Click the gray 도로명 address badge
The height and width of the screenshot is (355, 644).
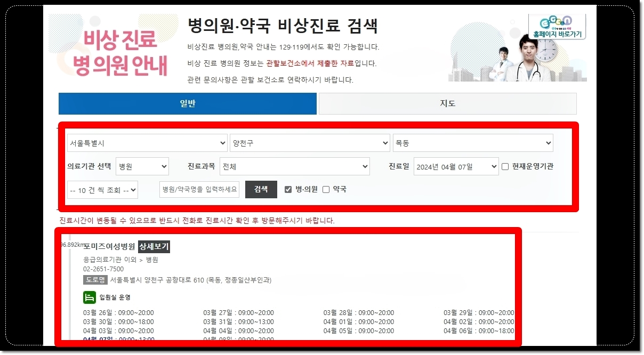(95, 280)
